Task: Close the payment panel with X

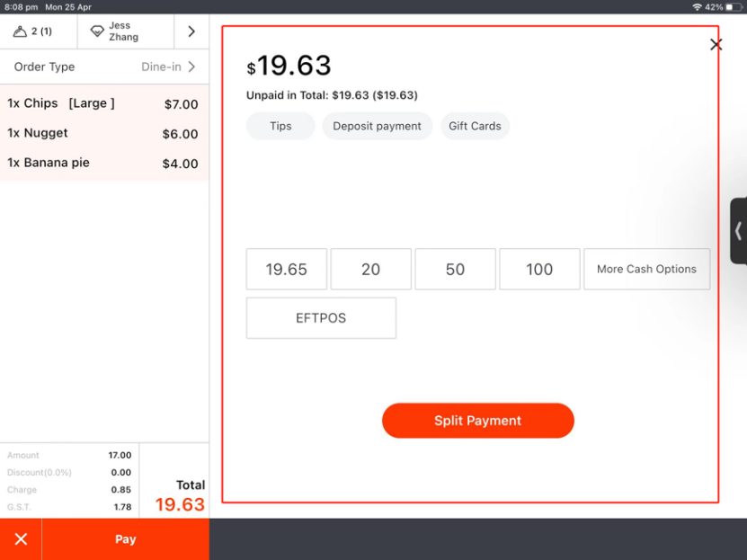Action: 716,45
